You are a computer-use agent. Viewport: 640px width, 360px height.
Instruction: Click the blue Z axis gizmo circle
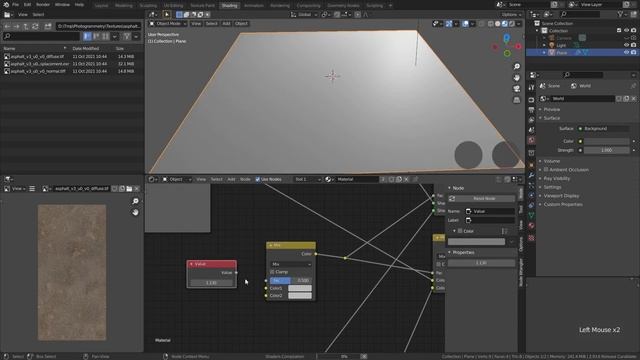click(x=507, y=38)
